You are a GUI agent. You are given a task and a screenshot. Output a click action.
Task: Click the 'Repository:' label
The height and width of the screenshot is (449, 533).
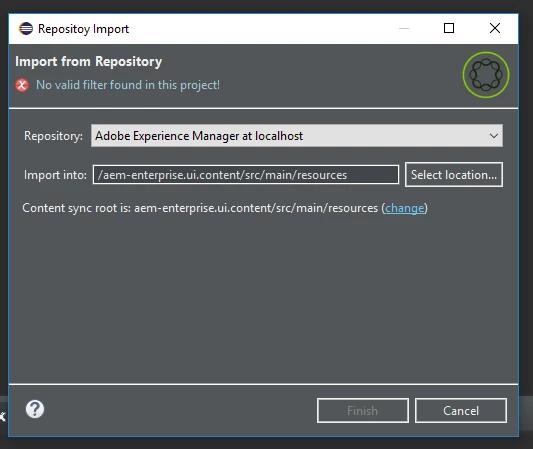pyautogui.click(x=53, y=136)
